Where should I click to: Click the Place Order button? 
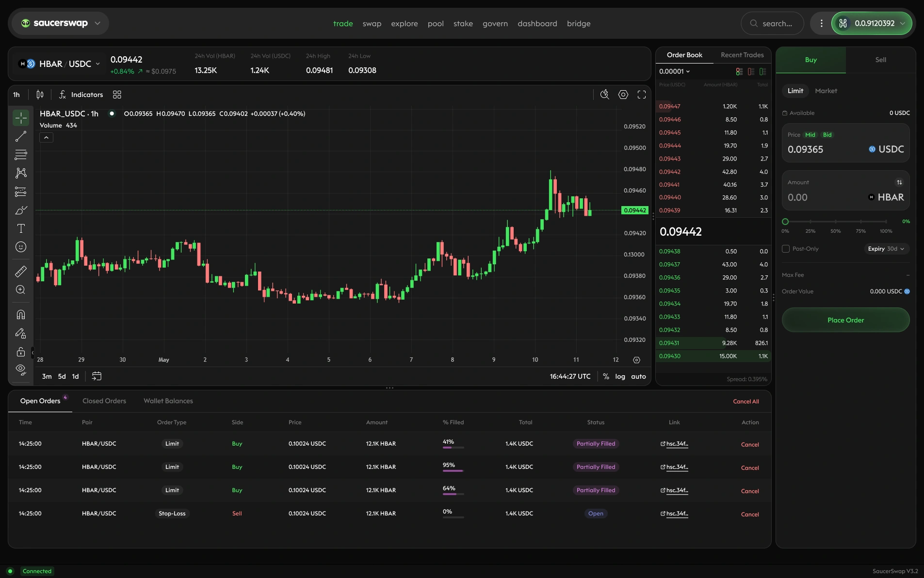point(845,320)
